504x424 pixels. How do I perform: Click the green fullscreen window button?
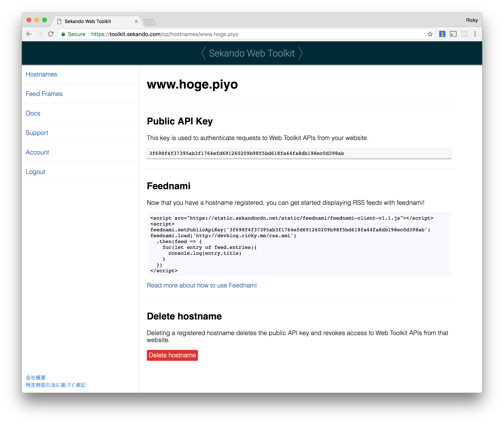(x=45, y=20)
